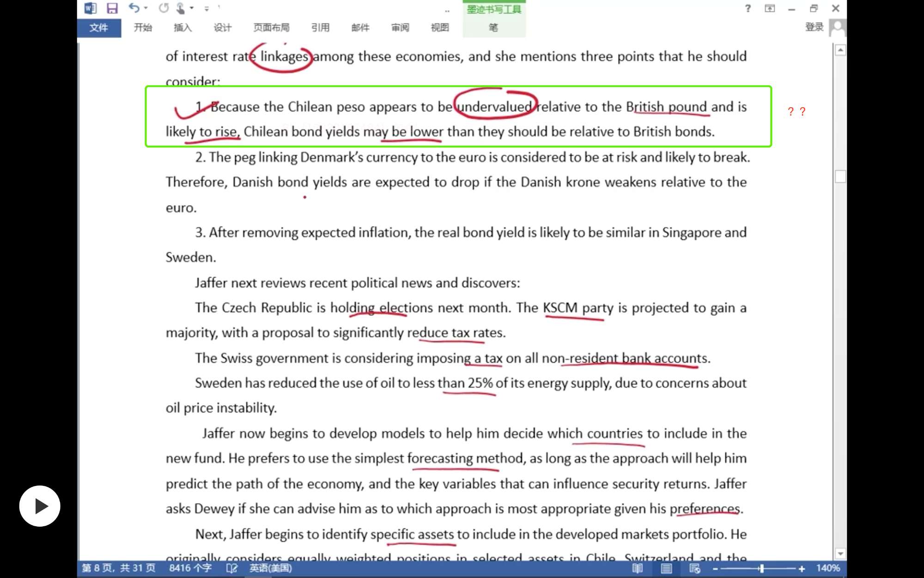Open the Help question mark icon
924x578 pixels.
pos(748,8)
